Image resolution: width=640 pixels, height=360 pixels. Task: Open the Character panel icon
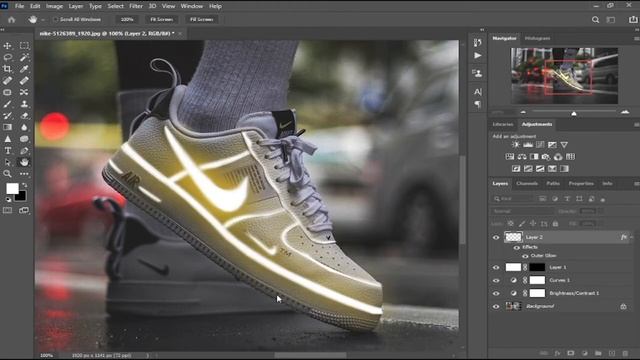(x=478, y=92)
